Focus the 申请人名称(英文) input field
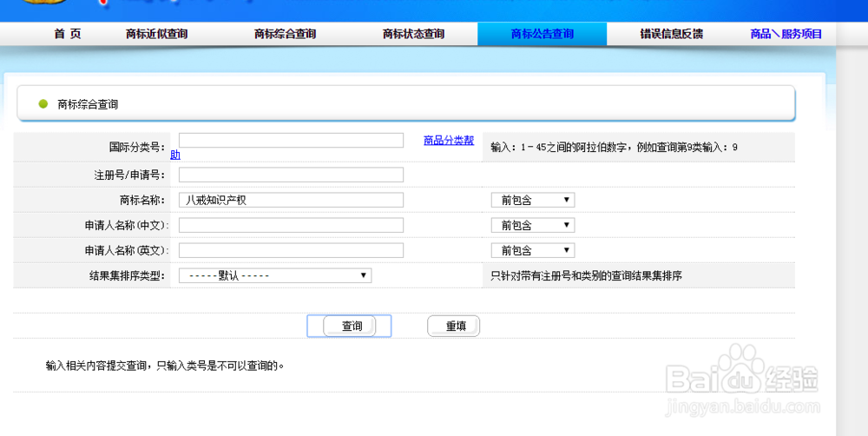The height and width of the screenshot is (436, 868). (x=291, y=250)
